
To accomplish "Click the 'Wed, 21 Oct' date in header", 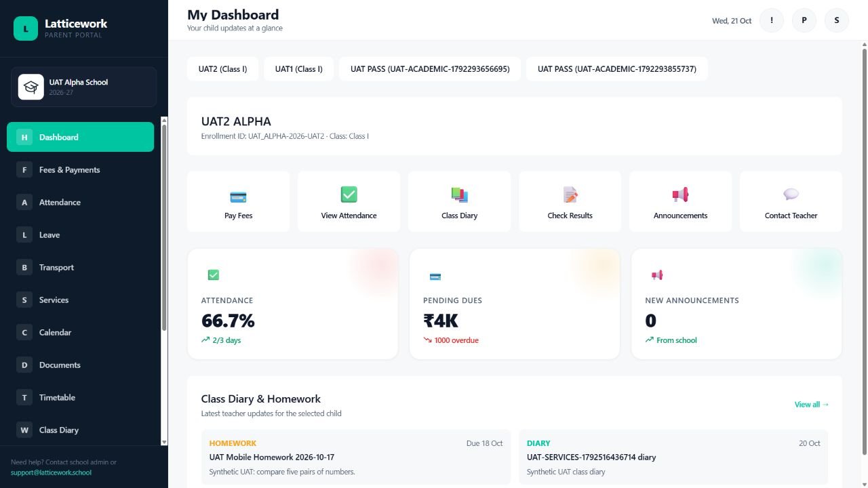I will point(732,21).
